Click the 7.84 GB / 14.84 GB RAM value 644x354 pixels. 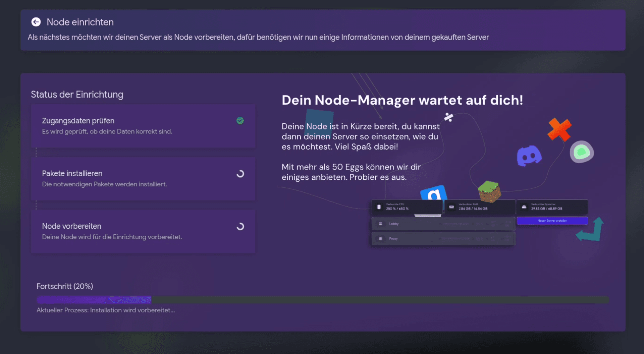[473, 209]
